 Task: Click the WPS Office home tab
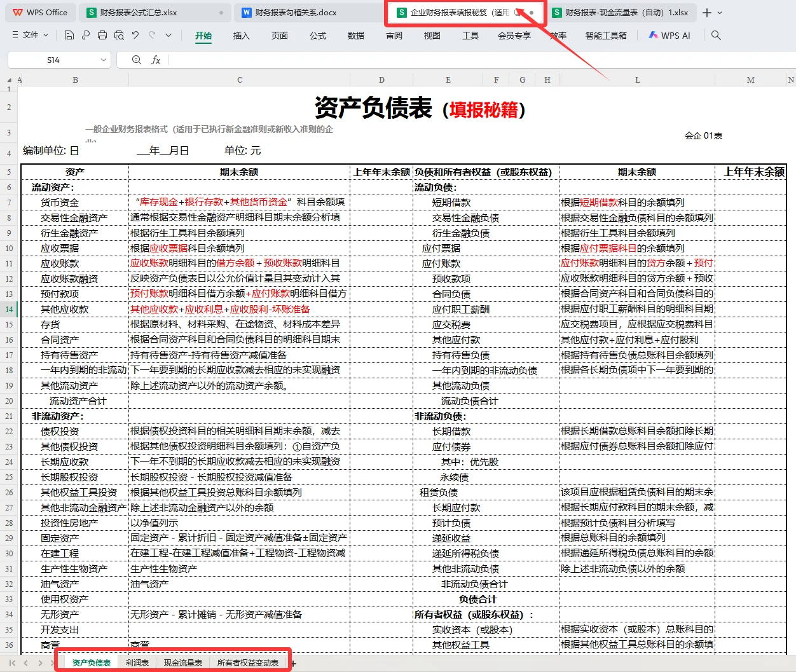coord(41,13)
